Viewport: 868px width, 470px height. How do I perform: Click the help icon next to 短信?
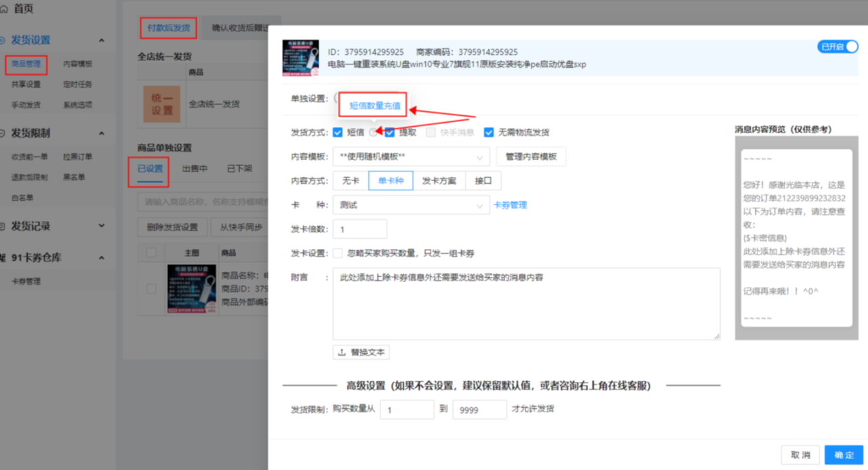point(373,132)
